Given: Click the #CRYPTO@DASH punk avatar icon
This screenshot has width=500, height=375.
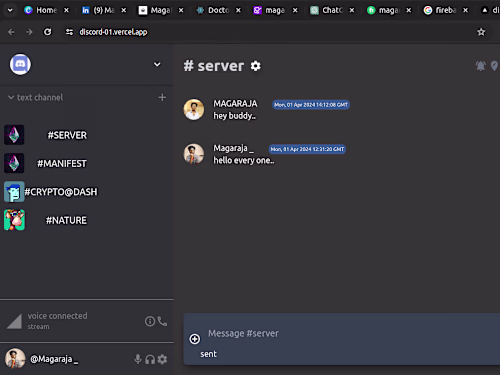Looking at the screenshot, I should pyautogui.click(x=14, y=192).
